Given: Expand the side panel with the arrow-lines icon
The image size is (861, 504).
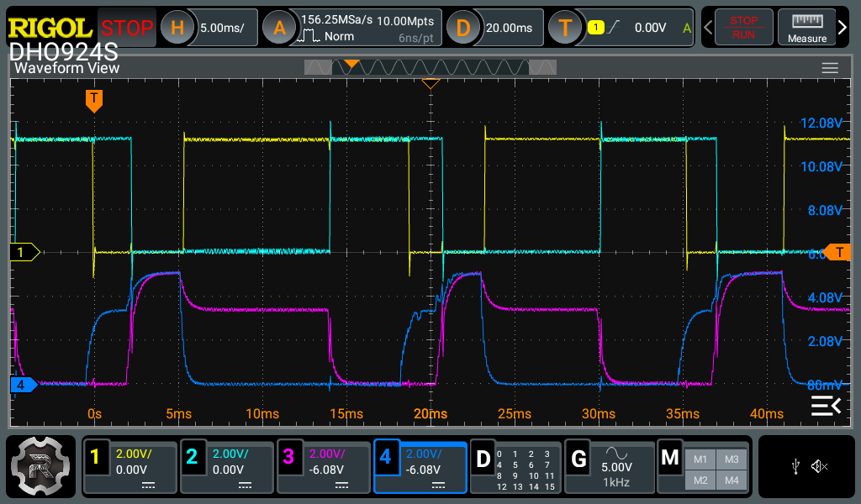Looking at the screenshot, I should click(825, 407).
